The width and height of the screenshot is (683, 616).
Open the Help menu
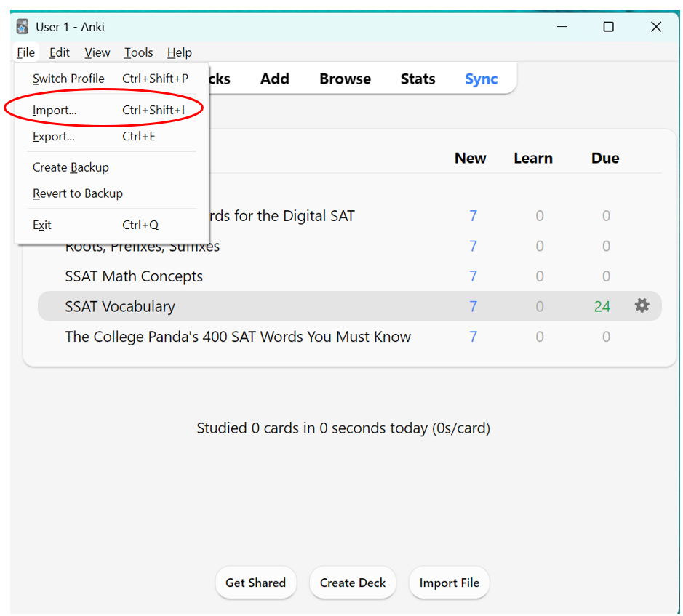(x=180, y=52)
